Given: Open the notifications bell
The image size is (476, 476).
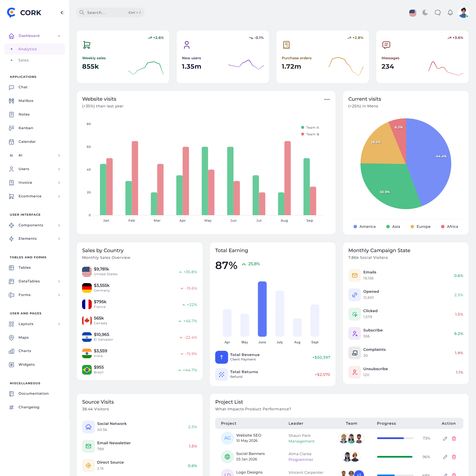Looking at the screenshot, I should pos(450,12).
